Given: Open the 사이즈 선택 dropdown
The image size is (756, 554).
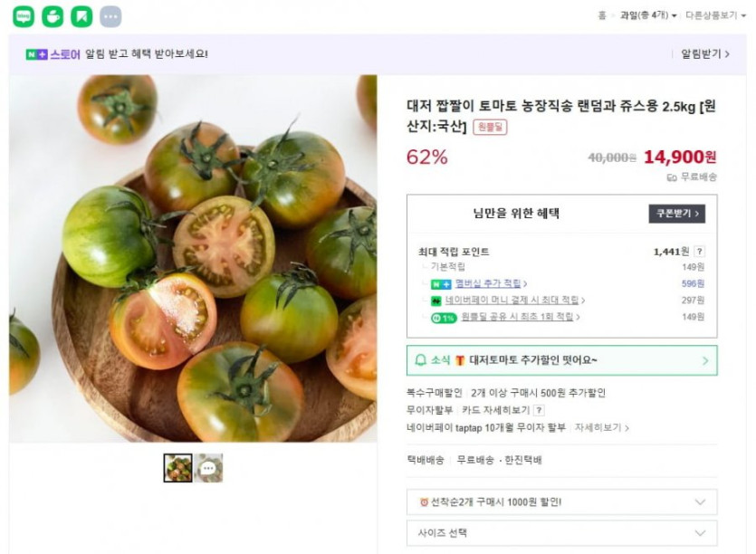Looking at the screenshot, I should click(x=561, y=532).
